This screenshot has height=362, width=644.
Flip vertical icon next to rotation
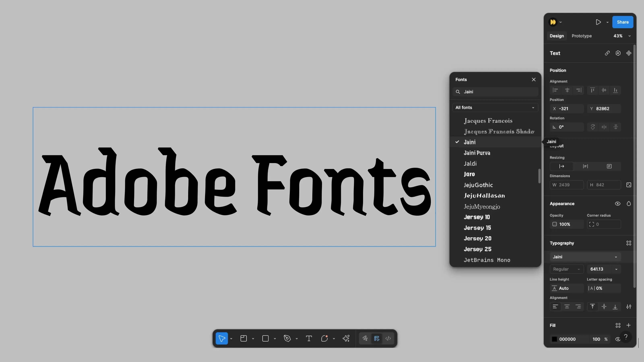click(x=615, y=127)
